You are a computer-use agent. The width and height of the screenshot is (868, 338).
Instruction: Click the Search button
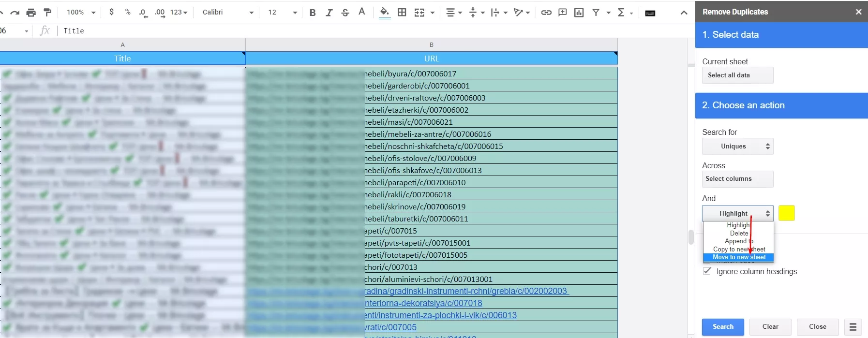point(723,327)
